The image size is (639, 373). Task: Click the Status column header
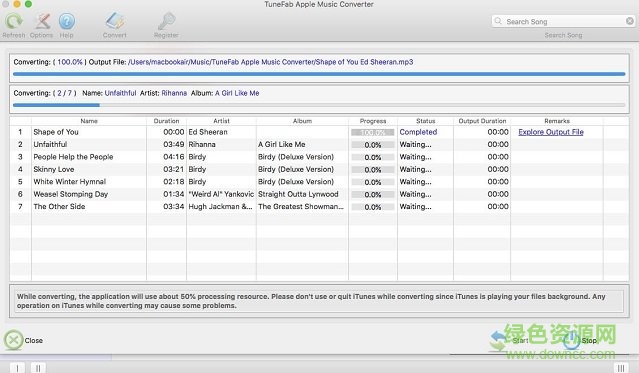click(x=425, y=121)
